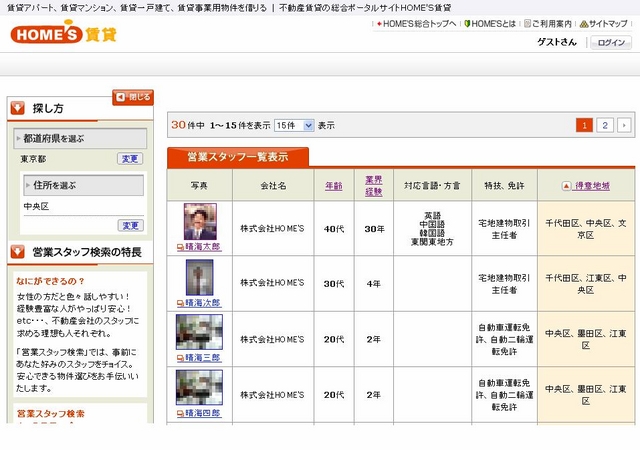Screen dimensions: 640x450
Task: Click 晴海次郎's profile photo thumbnail
Action: [199, 275]
